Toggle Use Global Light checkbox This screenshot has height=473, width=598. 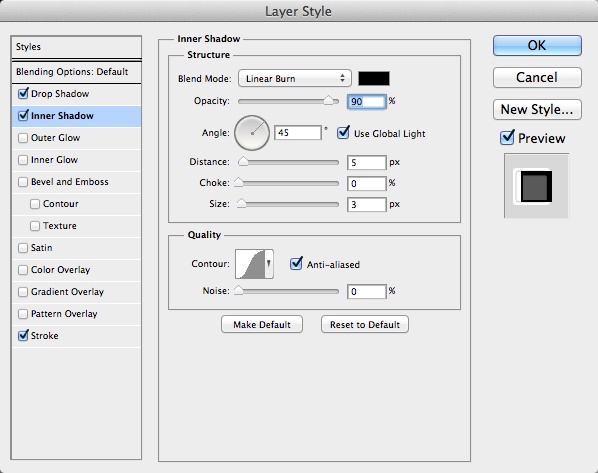[x=343, y=133]
